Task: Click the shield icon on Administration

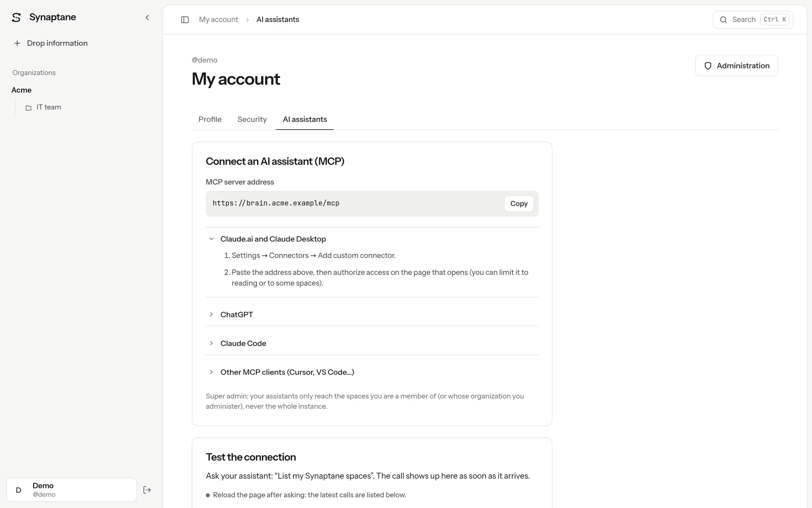Action: coord(708,66)
